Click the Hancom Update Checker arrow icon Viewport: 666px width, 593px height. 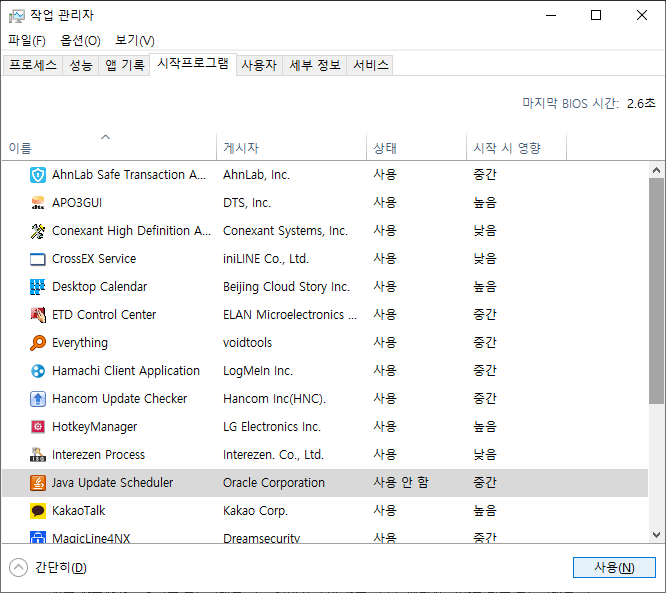(x=38, y=399)
